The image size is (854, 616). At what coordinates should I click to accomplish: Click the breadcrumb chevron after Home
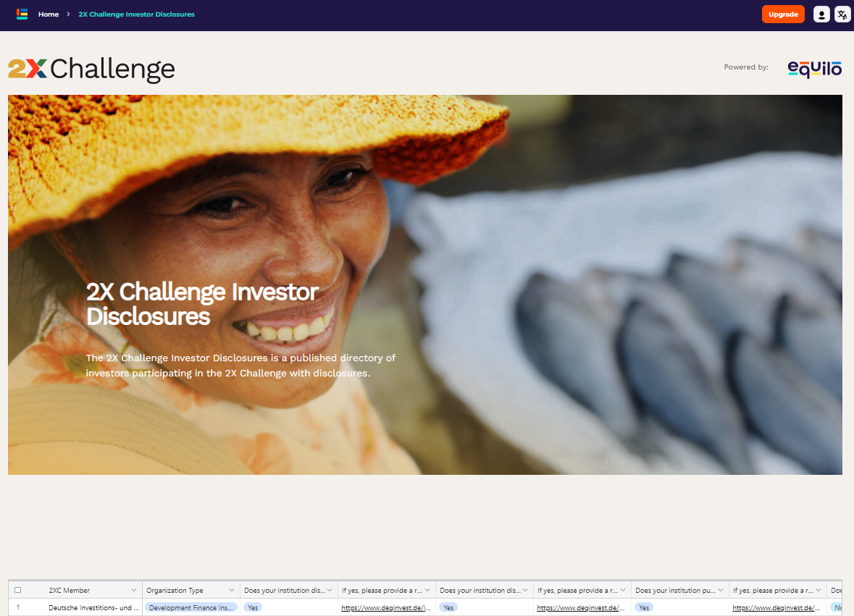(68, 14)
